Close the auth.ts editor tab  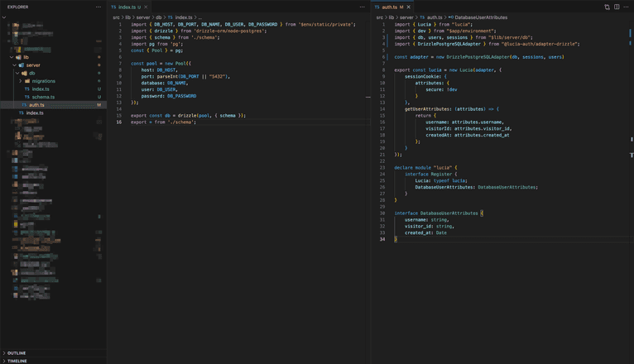pyautogui.click(x=408, y=7)
